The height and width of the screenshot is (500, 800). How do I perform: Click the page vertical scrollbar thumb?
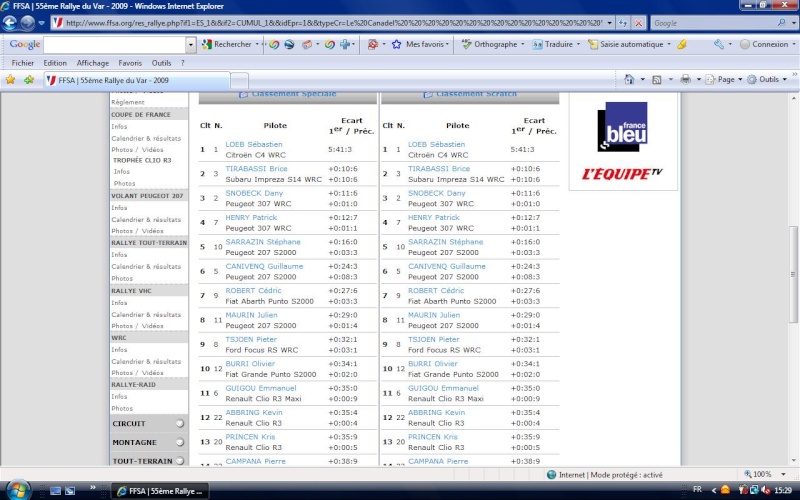click(x=793, y=274)
